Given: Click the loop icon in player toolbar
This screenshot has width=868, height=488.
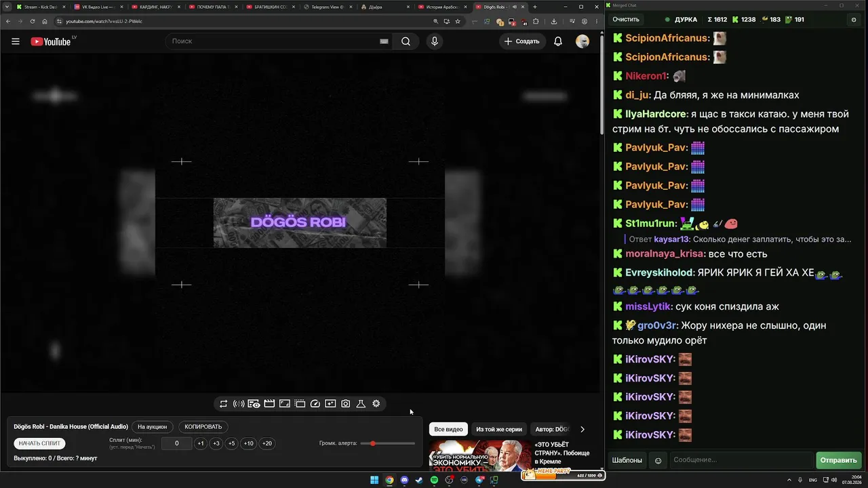Looking at the screenshot, I should 223,404.
